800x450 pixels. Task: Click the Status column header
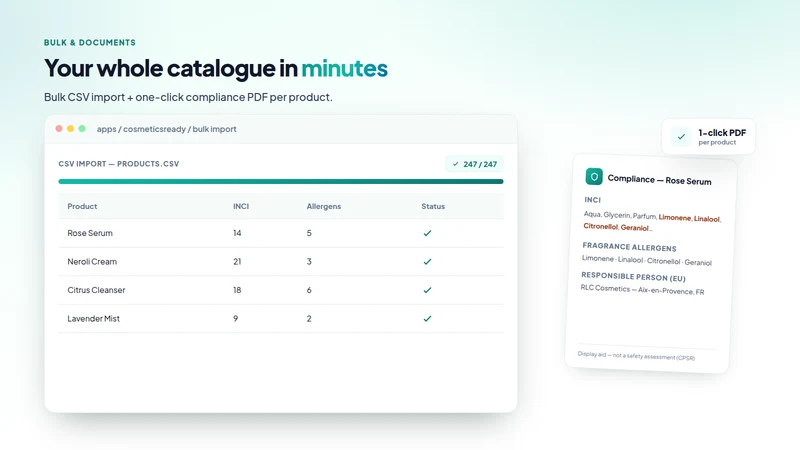coord(433,206)
